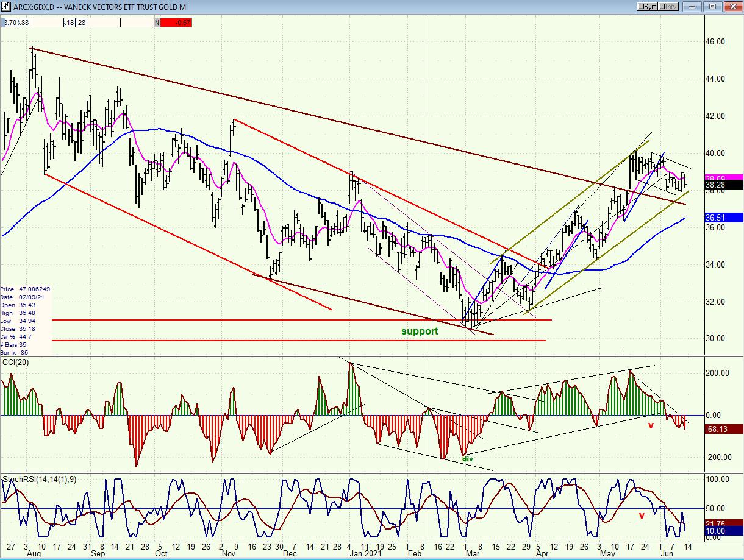
Task: Minimize the GDX chart window
Action: tap(690, 6)
